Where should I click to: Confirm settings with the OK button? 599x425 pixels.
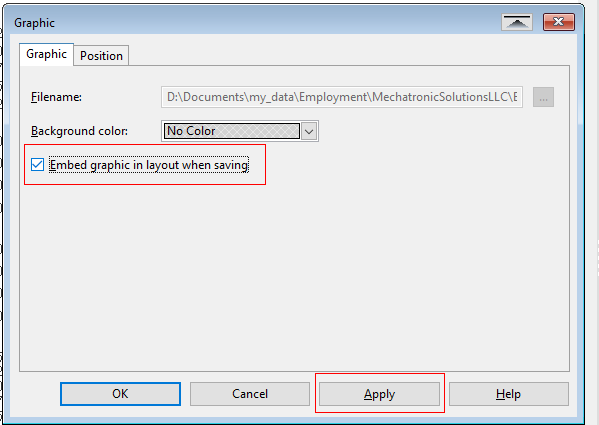(x=120, y=394)
